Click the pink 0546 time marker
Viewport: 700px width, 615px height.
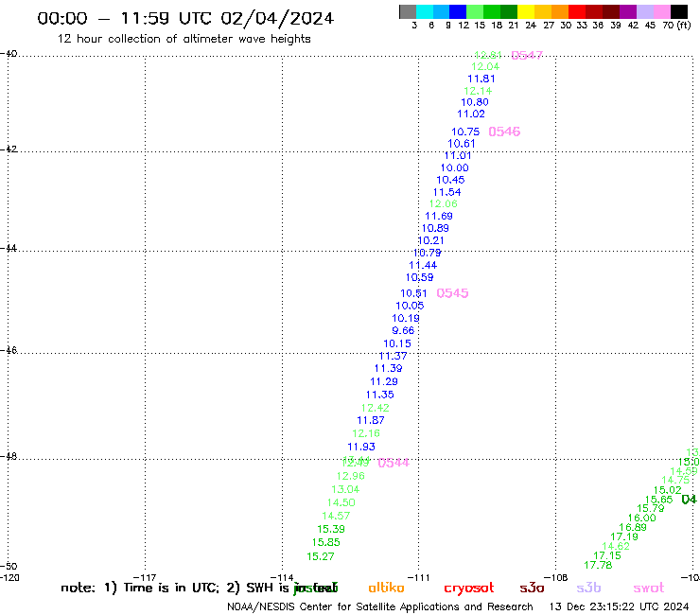(504, 132)
